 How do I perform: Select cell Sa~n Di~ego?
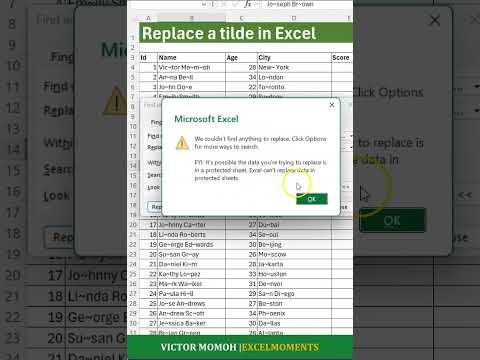coord(294,294)
